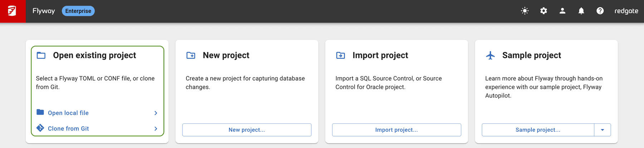View notifications with the bell icon
Image resolution: width=644 pixels, height=148 pixels.
pyautogui.click(x=581, y=11)
